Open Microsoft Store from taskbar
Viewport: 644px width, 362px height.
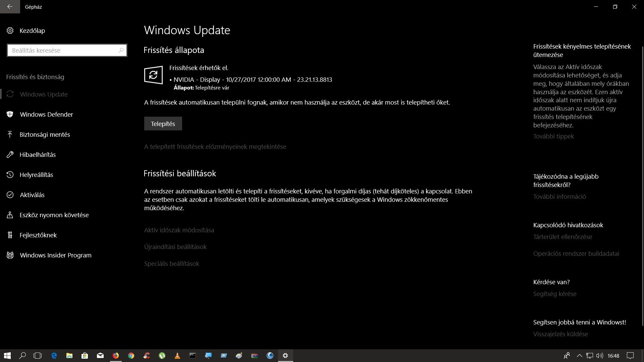point(85,356)
